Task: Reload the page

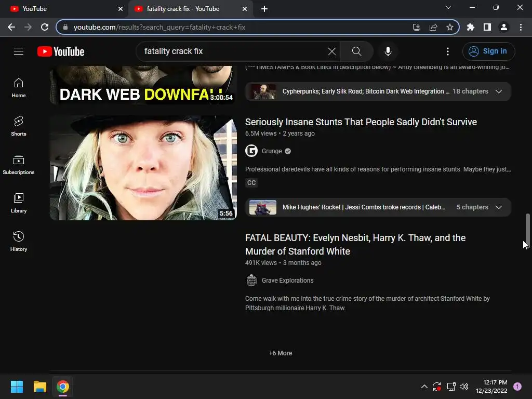Action: coord(45,27)
